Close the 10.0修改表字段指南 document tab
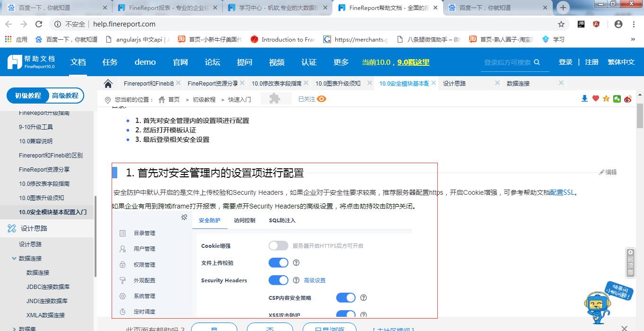The image size is (644, 331). [306, 83]
